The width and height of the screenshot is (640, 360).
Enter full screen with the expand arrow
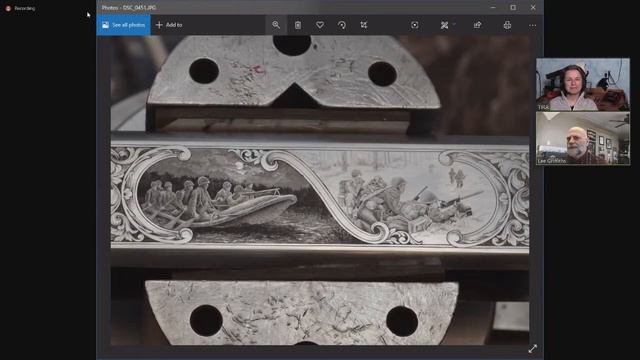(x=533, y=349)
